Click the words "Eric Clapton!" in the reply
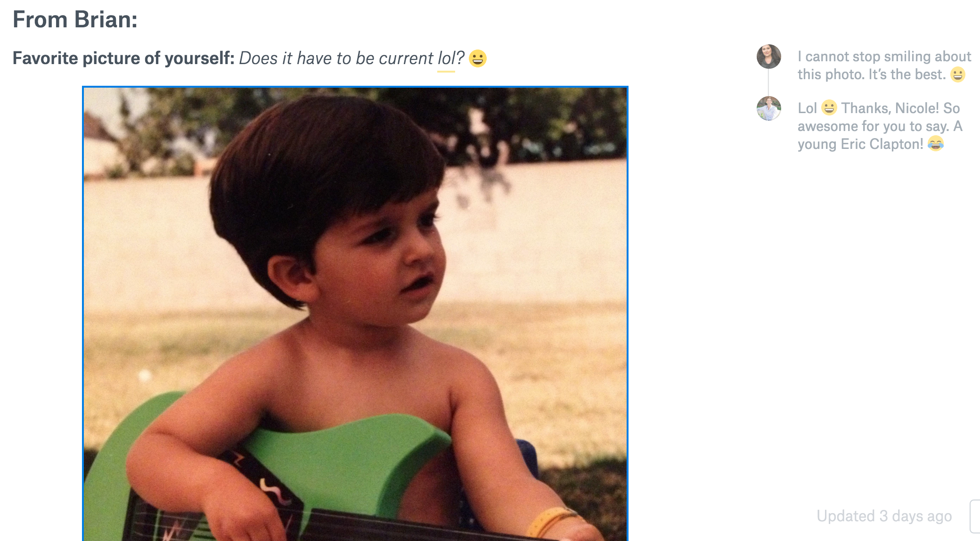The height and width of the screenshot is (541, 980). (x=882, y=144)
